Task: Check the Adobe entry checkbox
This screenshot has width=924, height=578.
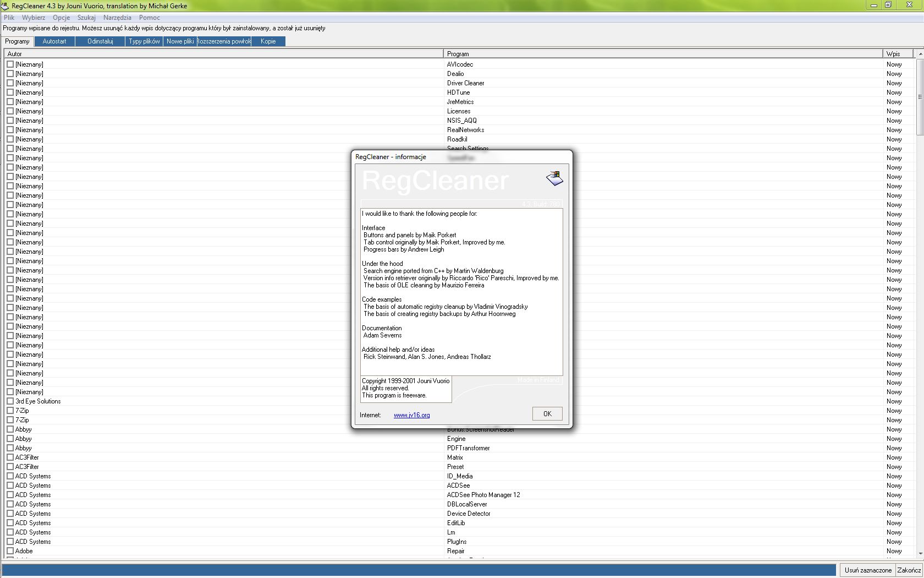Action: click(10, 551)
